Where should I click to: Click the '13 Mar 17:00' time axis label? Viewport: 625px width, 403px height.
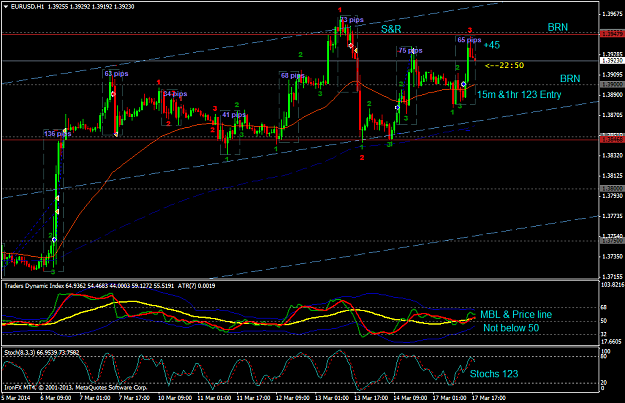[x=371, y=398]
